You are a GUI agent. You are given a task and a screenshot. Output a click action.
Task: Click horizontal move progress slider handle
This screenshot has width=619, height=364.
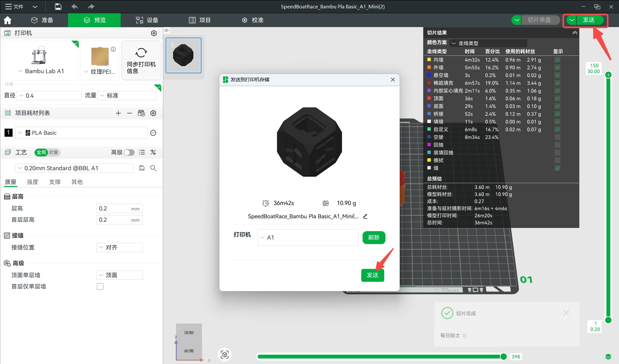504,357
